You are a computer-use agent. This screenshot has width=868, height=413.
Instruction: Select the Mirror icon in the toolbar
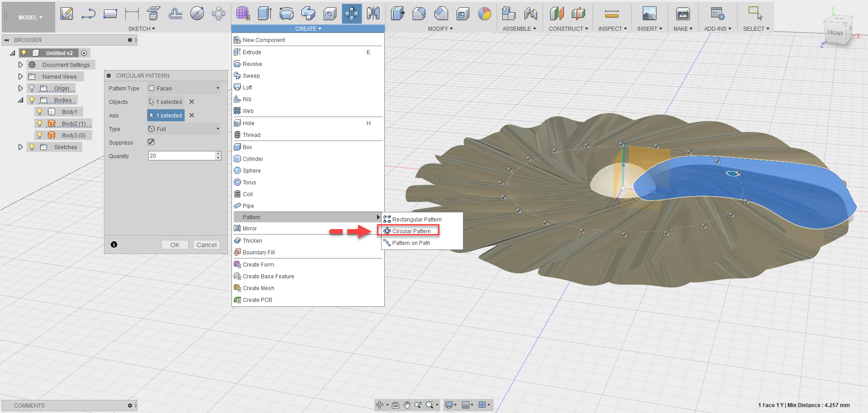coord(373,14)
